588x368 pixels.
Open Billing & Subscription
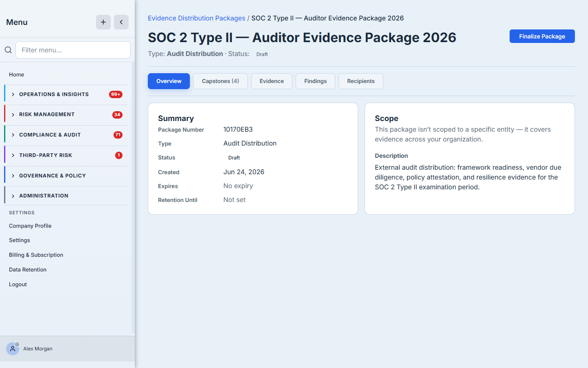coord(36,255)
